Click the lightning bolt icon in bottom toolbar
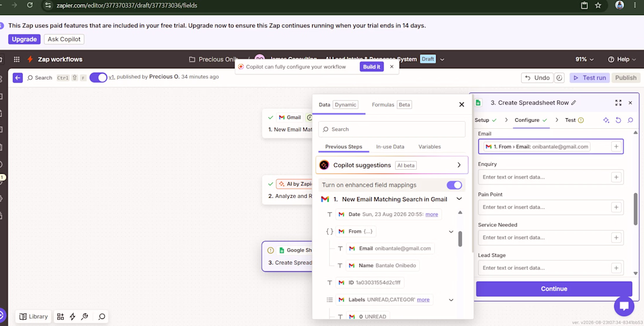644x326 pixels. click(x=73, y=316)
